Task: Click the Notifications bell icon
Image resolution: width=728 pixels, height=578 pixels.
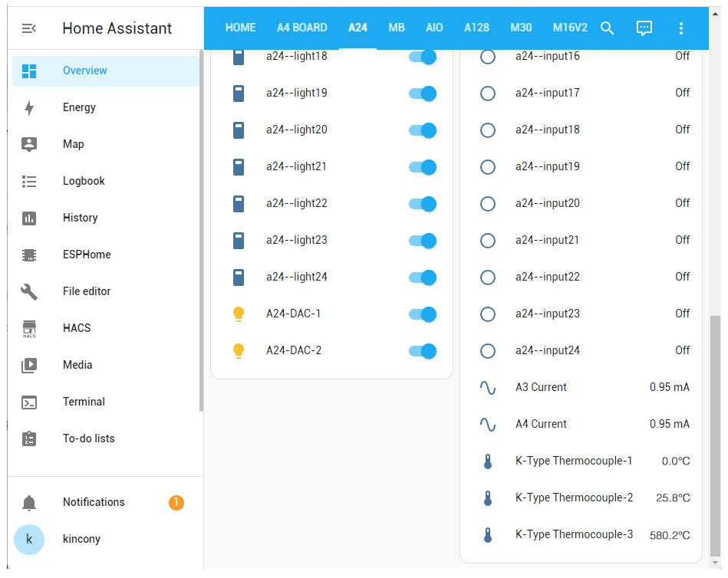Action: (x=29, y=503)
